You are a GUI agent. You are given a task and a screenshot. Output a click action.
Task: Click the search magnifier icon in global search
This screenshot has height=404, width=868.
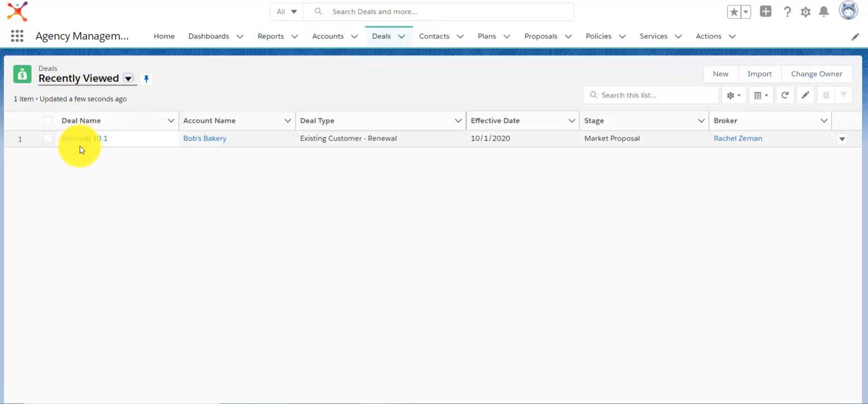(x=318, y=11)
